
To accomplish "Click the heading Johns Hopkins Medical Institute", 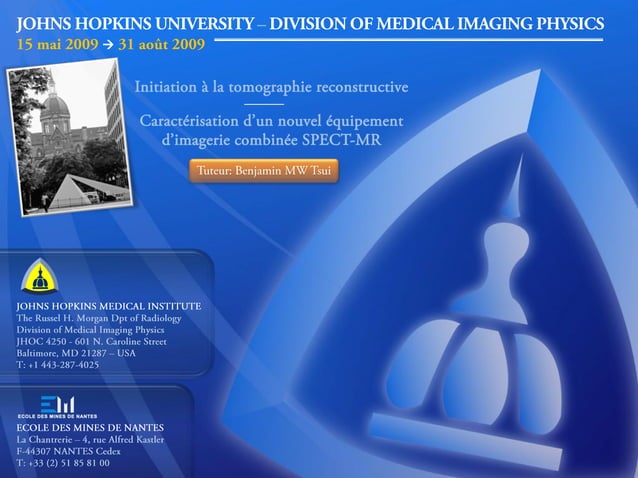I will tap(109, 306).
